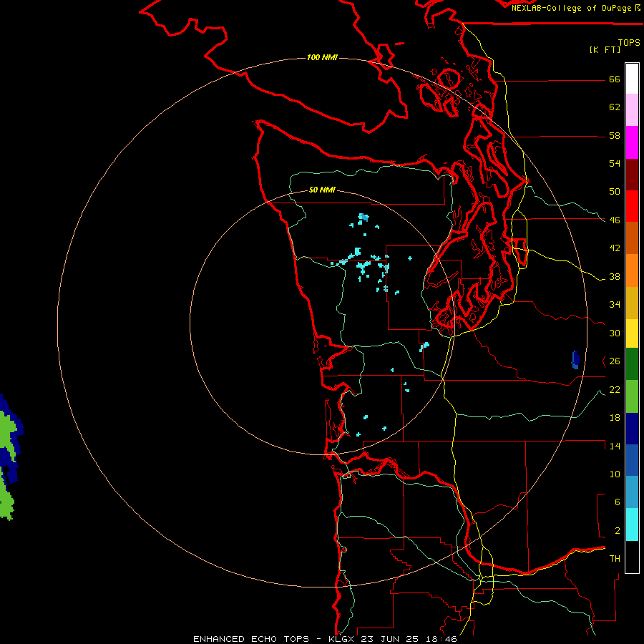The image size is (644, 644).
Task: Click the "TH" legend label
Action: click(x=615, y=559)
